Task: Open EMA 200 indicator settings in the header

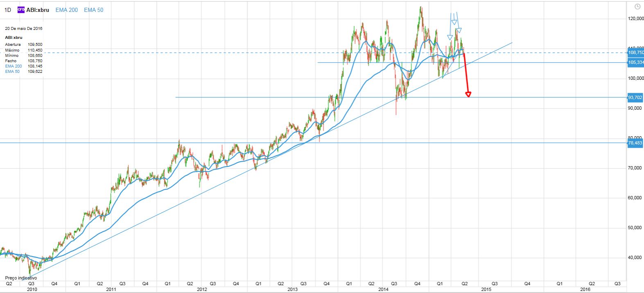Action: pyautogui.click(x=67, y=10)
